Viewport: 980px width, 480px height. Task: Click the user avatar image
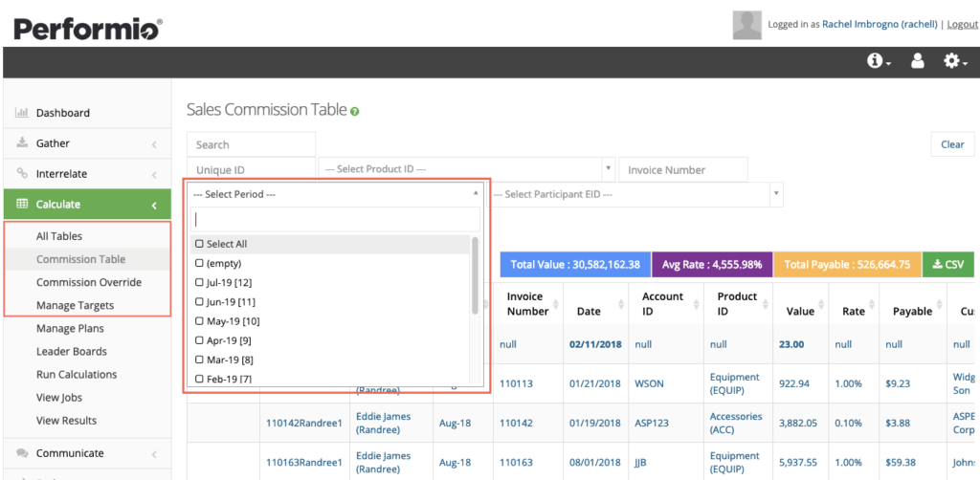[x=746, y=25]
